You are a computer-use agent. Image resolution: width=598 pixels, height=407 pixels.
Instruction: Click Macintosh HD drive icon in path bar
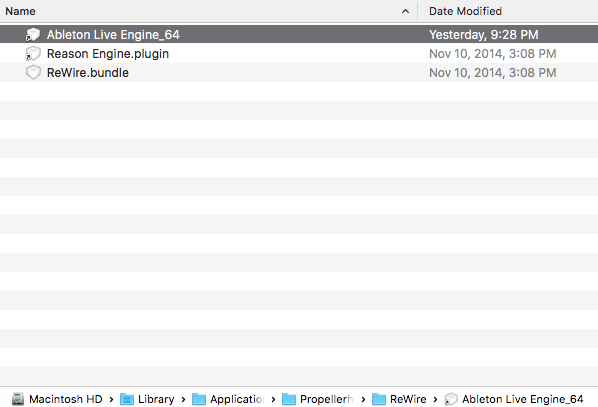coord(18,399)
